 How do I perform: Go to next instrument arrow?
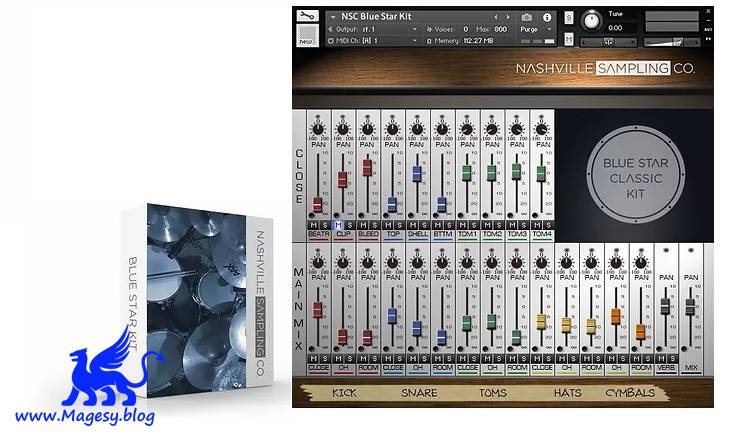(x=508, y=17)
